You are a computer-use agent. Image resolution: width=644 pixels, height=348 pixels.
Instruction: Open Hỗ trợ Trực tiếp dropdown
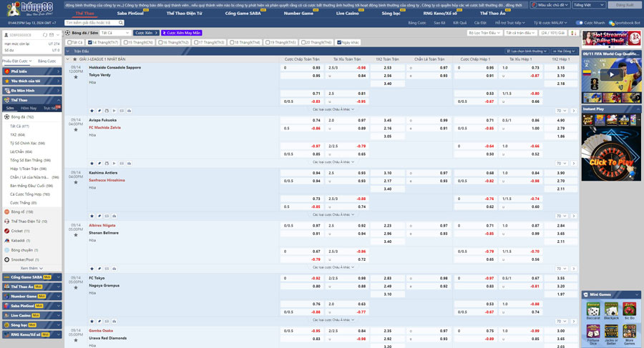[x=510, y=23]
